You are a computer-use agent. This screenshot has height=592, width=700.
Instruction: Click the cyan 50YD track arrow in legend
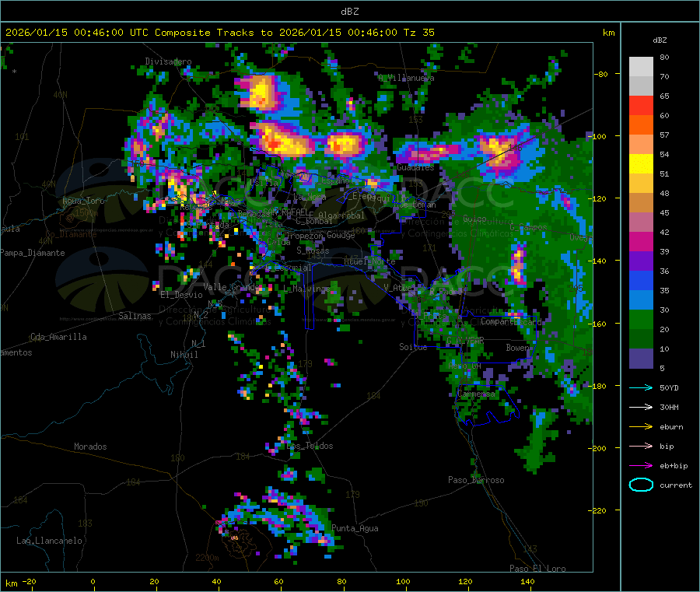click(641, 387)
